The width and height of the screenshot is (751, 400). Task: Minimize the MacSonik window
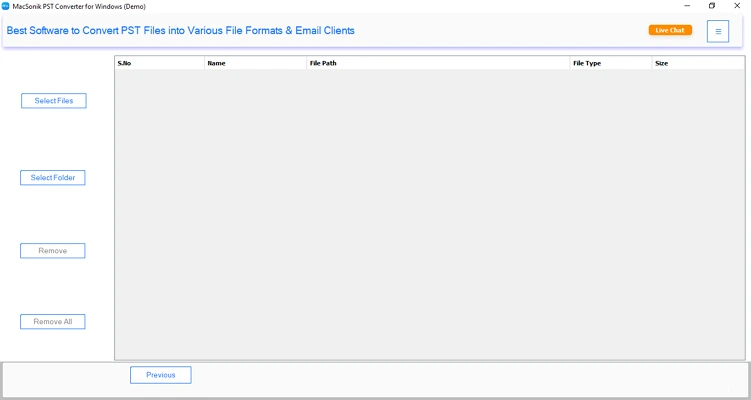coord(687,6)
